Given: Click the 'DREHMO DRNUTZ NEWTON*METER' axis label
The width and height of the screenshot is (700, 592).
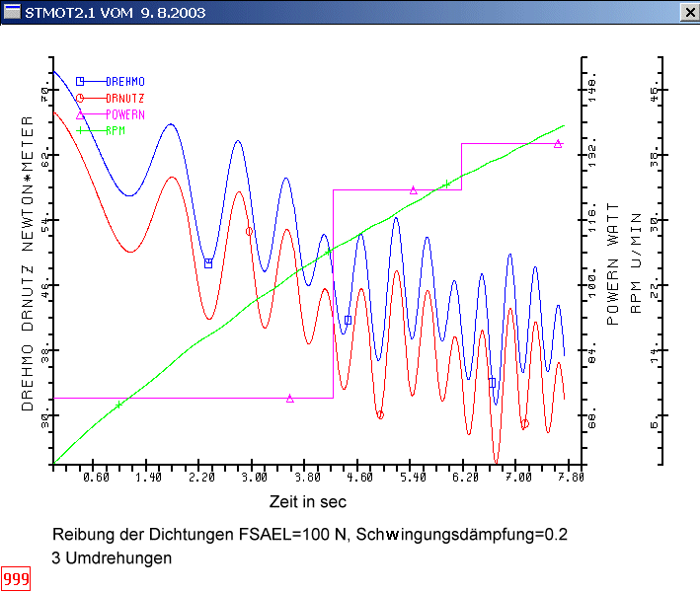Looking at the screenshot, I should (x=28, y=263).
